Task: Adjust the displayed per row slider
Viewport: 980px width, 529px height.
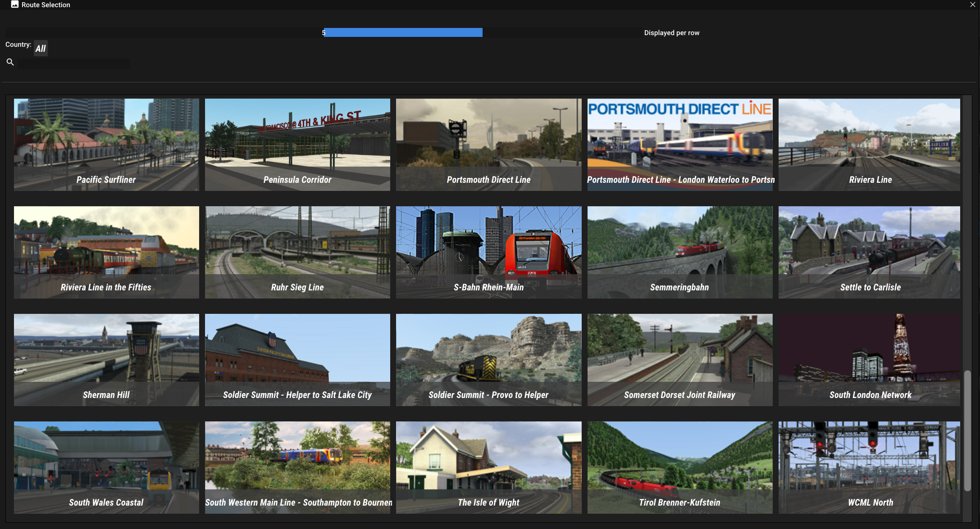Action: point(403,32)
